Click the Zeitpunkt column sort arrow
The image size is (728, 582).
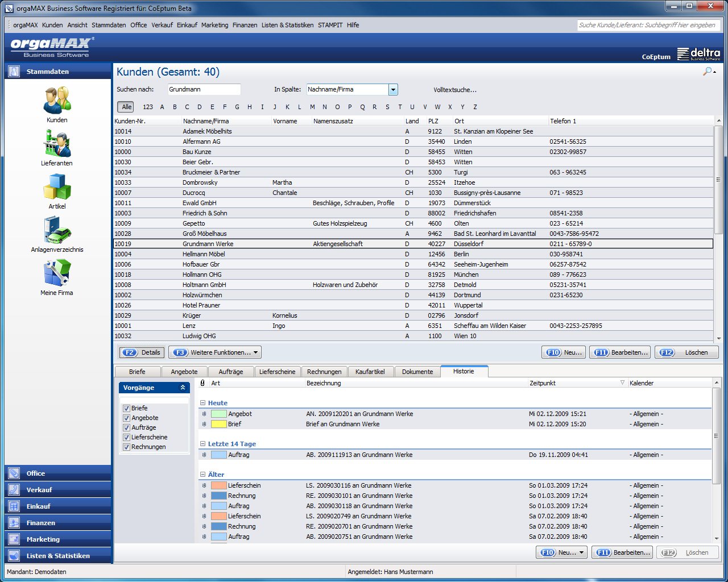(622, 383)
